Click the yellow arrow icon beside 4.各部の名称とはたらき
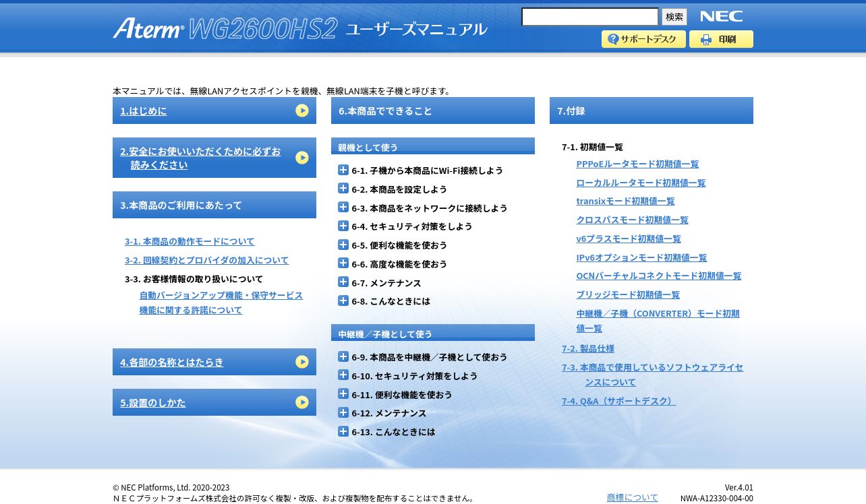This screenshot has height=504, width=866. pos(302,362)
